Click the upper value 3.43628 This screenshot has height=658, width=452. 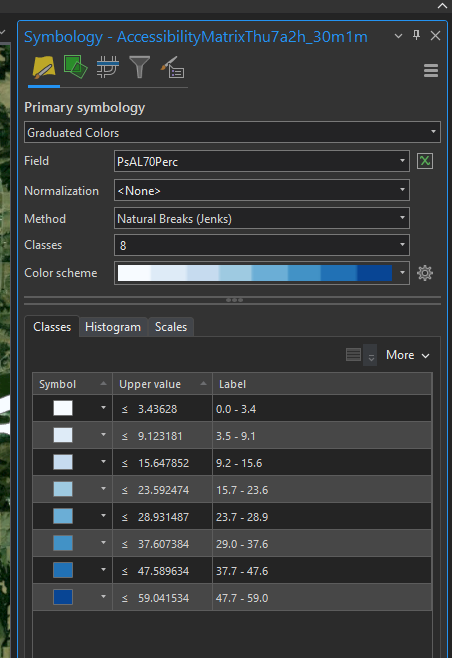tap(157, 409)
